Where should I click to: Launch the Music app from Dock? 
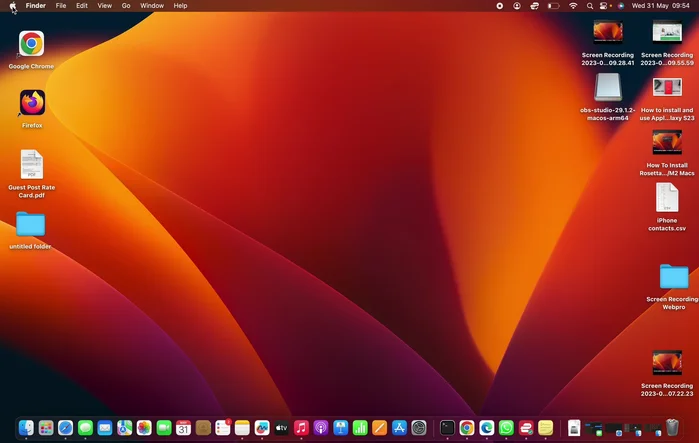pyautogui.click(x=301, y=428)
